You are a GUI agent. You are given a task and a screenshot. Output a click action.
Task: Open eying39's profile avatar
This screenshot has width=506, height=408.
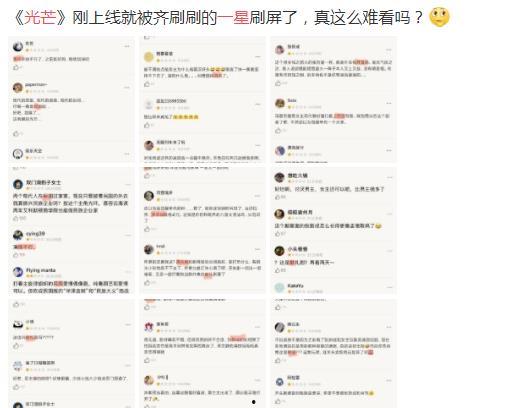click(18, 235)
